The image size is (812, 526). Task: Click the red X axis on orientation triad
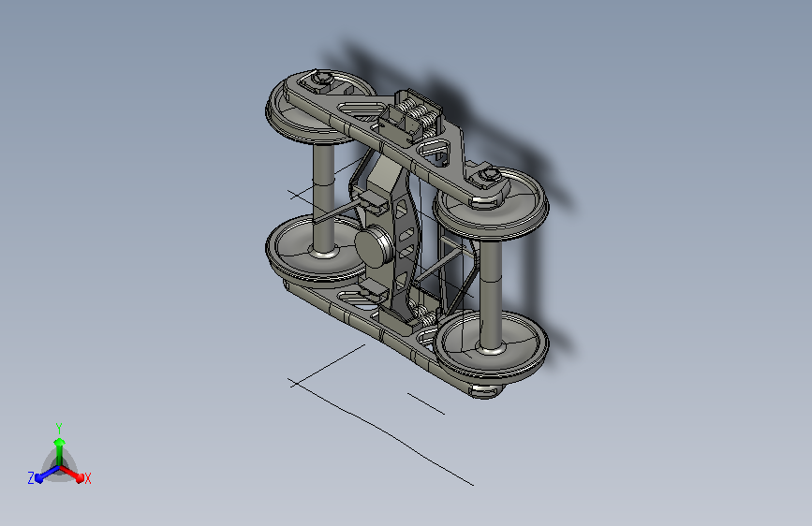(x=73, y=474)
